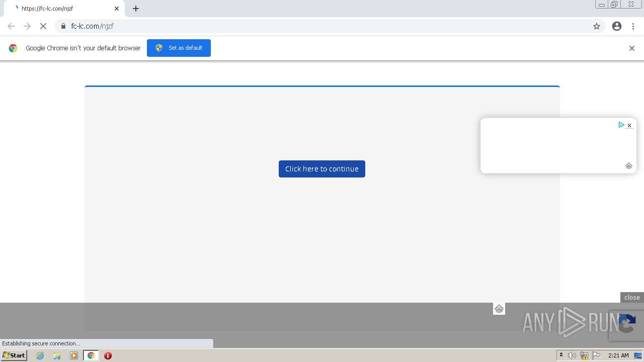Go forward to next page
644x362 pixels.
27,26
